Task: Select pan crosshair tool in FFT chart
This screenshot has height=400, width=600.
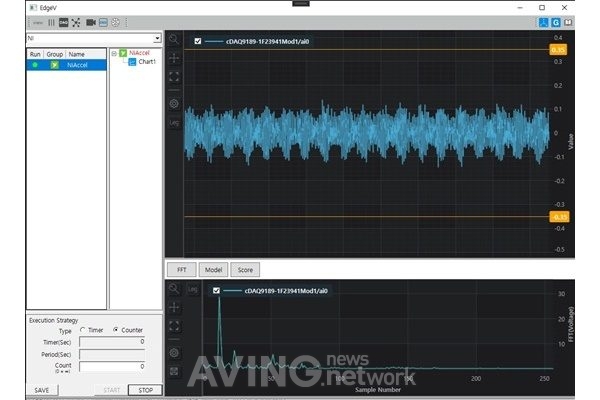Action: (x=174, y=307)
